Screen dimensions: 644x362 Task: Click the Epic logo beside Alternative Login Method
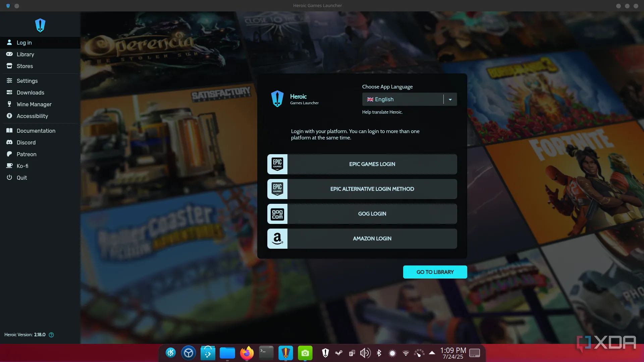tap(277, 189)
